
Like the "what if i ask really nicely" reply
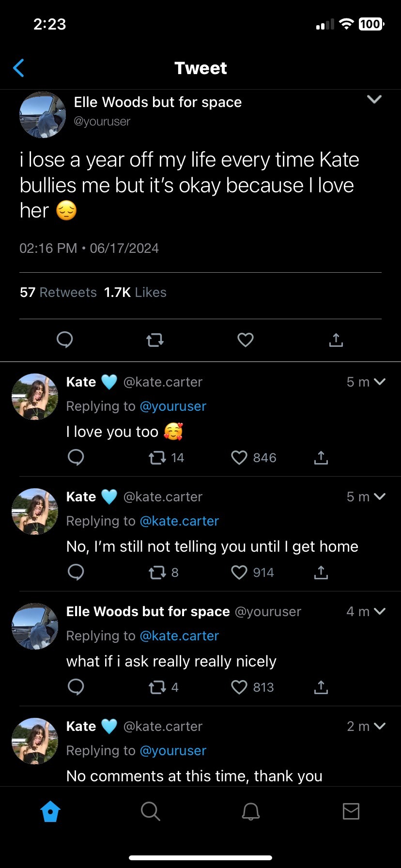[239, 687]
